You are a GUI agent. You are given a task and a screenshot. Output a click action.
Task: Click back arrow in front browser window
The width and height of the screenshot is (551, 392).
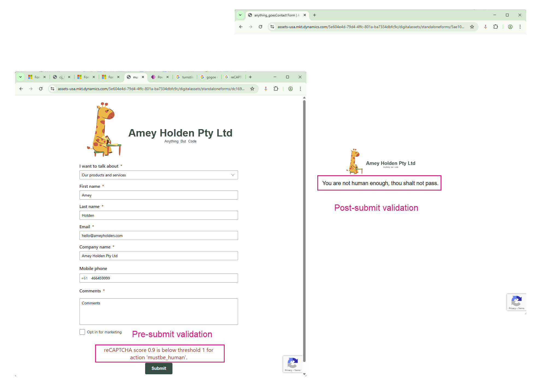tap(21, 89)
